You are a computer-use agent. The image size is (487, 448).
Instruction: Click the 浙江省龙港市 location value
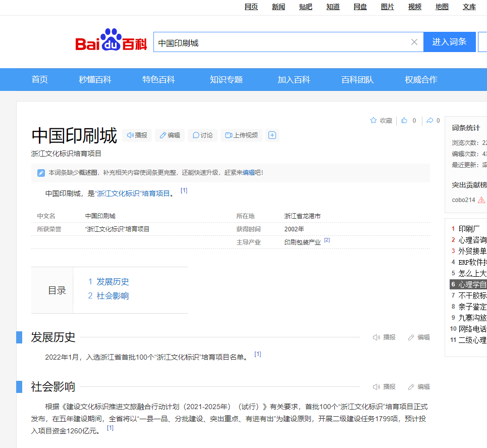[302, 216]
